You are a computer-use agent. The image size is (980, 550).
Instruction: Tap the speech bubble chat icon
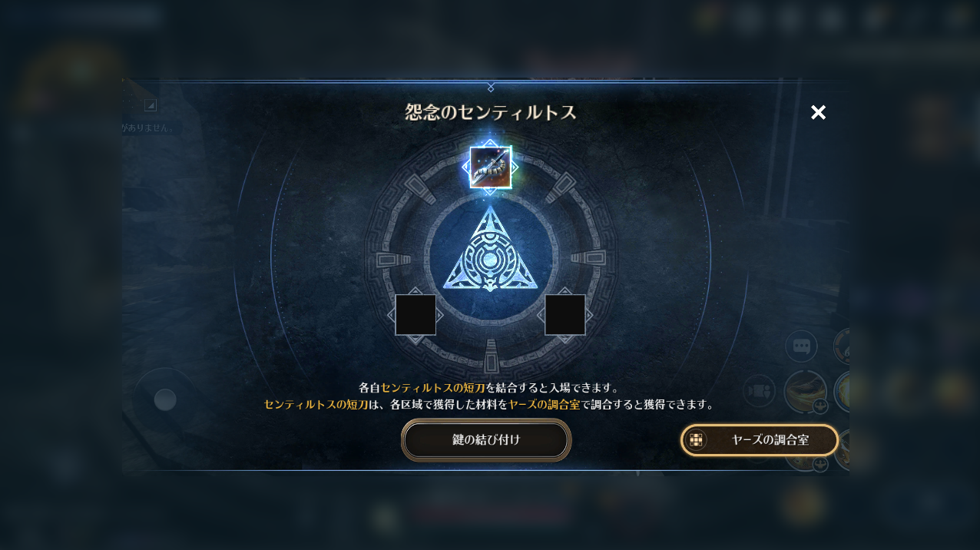(801, 346)
